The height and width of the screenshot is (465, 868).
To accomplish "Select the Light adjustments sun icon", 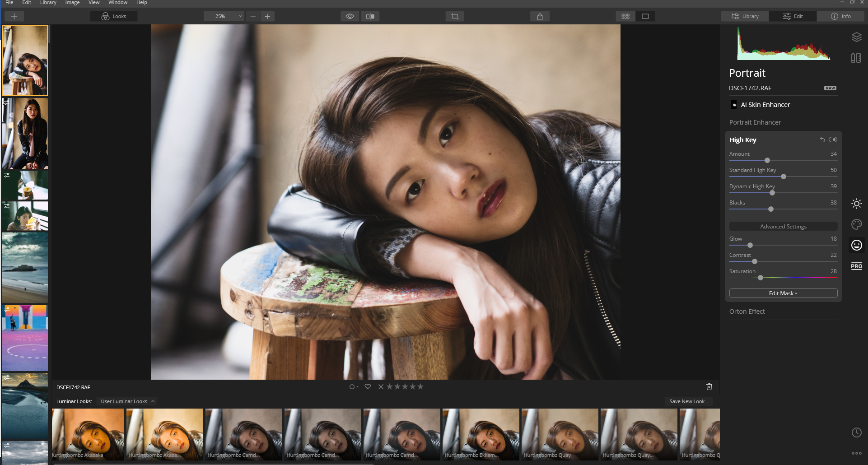I will pos(857,204).
